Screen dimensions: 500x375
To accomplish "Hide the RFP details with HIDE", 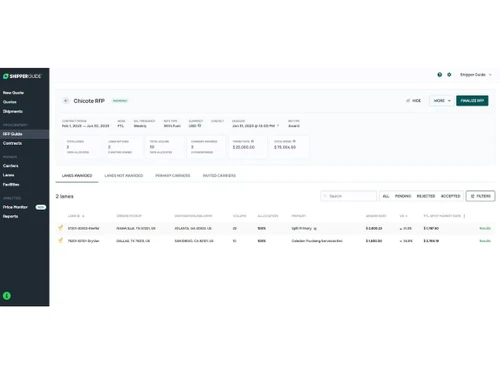I will pos(414,101).
